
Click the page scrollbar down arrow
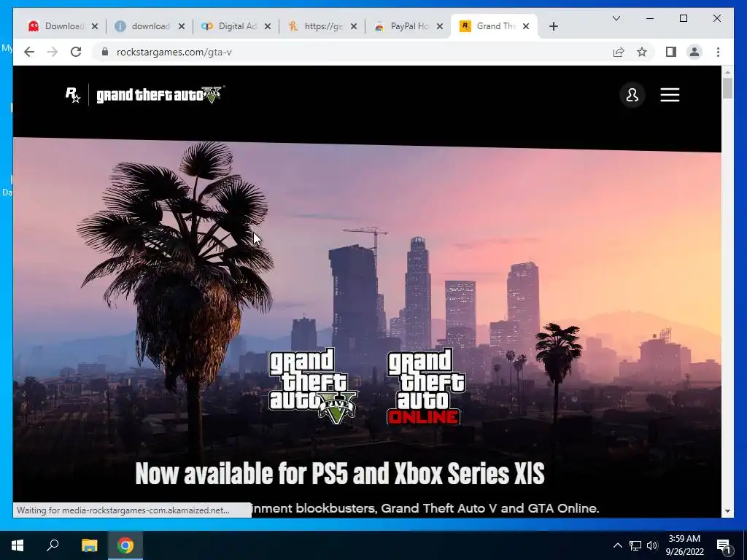pyautogui.click(x=727, y=511)
